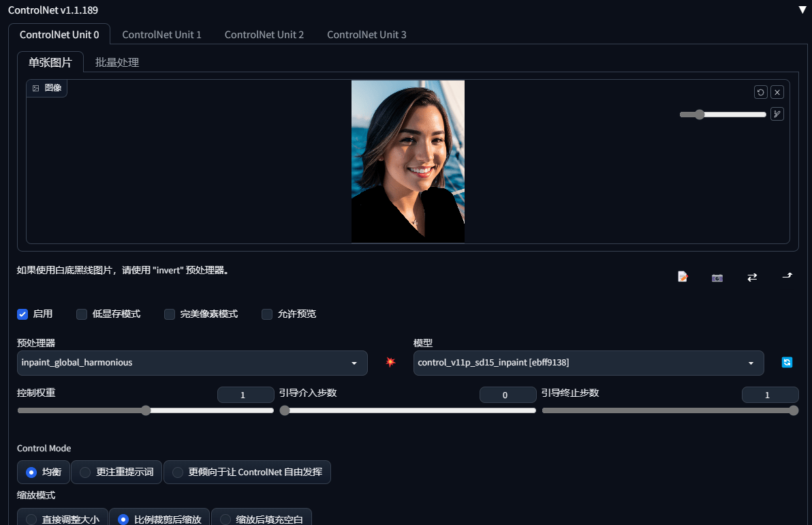Click the webcam camera icon
812x525 pixels.
click(x=717, y=277)
